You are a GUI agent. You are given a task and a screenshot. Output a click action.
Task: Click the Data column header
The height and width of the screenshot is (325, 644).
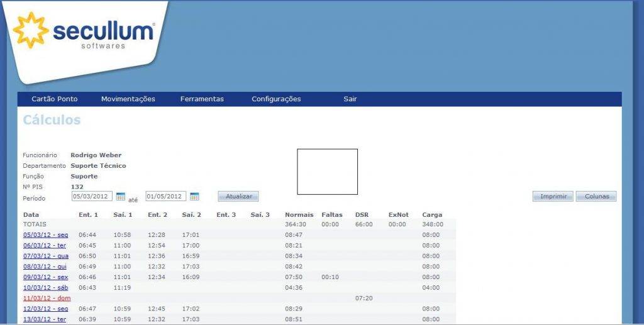[x=31, y=214]
